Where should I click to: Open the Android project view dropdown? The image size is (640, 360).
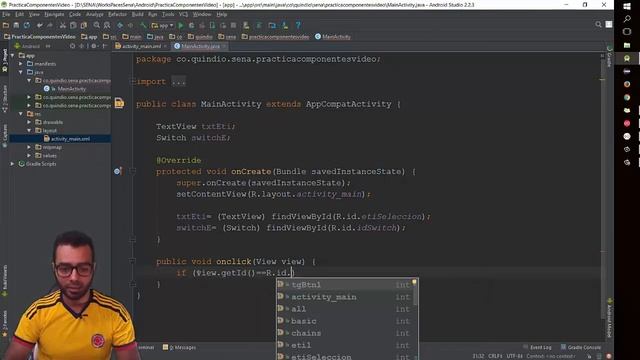coord(32,46)
